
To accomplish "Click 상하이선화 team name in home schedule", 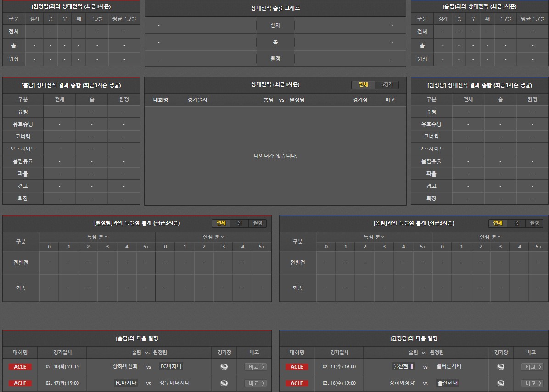I will tap(125, 366).
